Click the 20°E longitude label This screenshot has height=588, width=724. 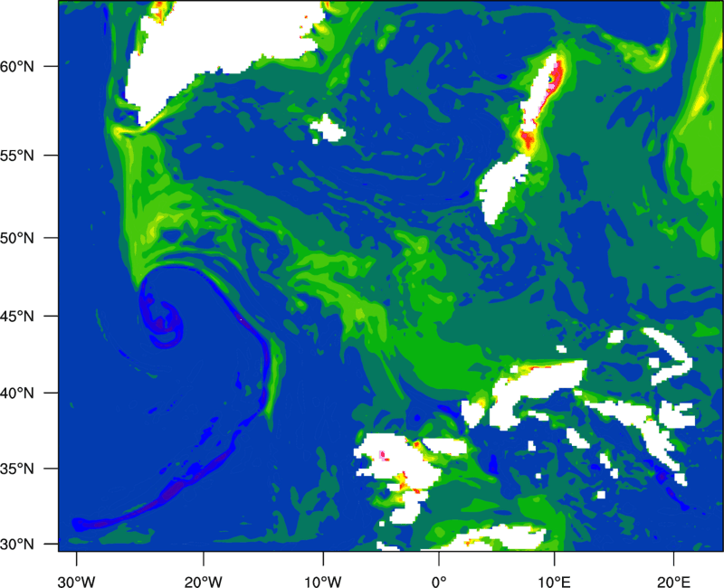[673, 582]
